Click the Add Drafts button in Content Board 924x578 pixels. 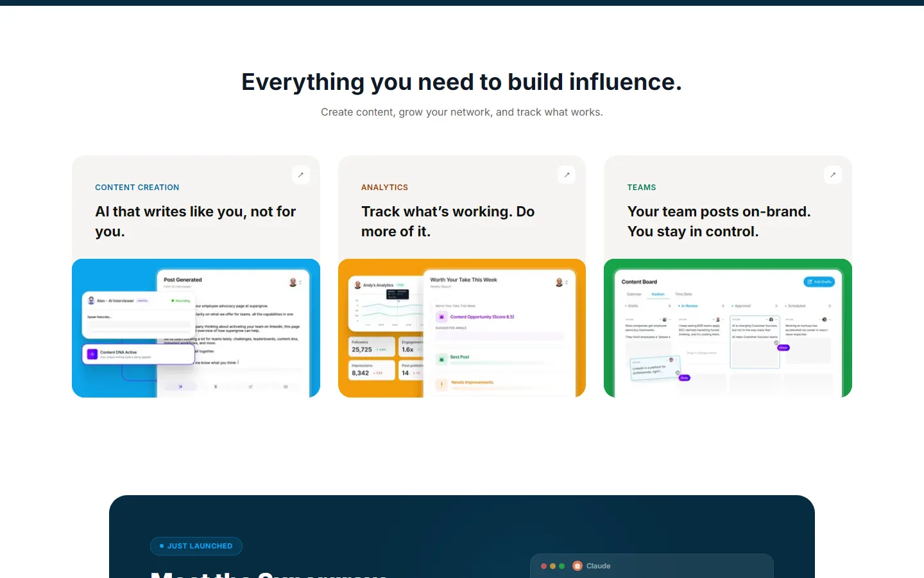819,282
